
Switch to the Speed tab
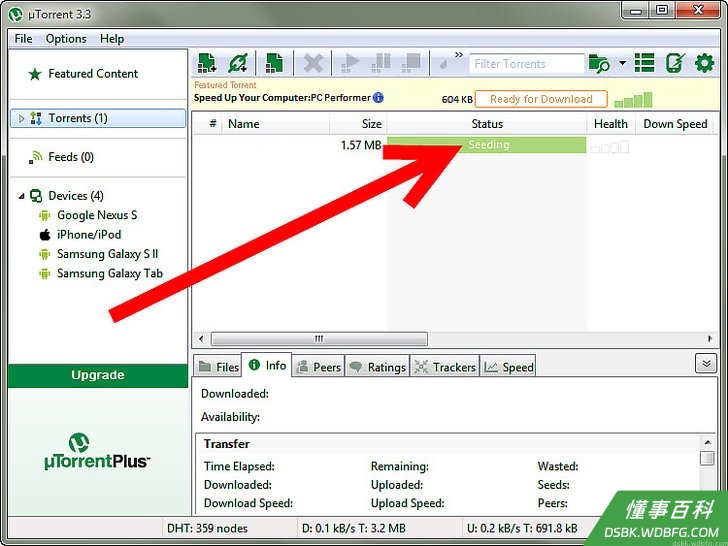(x=508, y=367)
